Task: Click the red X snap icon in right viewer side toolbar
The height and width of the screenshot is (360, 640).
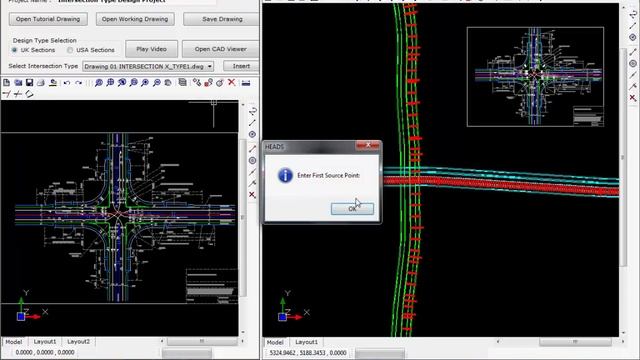Action: [633, 98]
